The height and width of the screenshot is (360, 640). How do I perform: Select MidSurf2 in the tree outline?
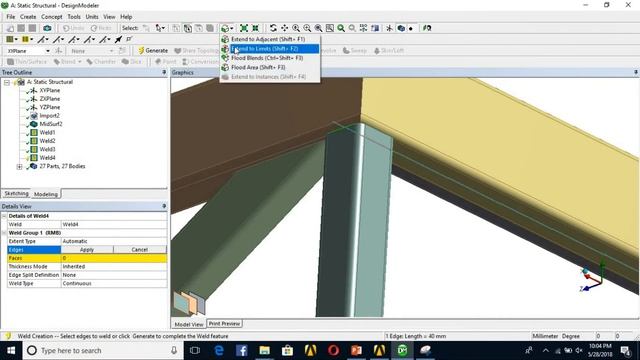point(51,124)
